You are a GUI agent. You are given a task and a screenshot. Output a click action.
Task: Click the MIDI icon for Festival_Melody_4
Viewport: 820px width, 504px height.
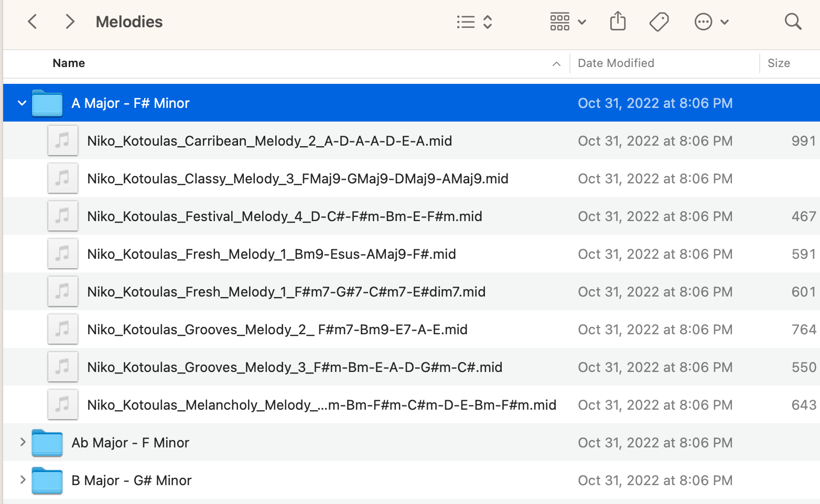tap(63, 216)
